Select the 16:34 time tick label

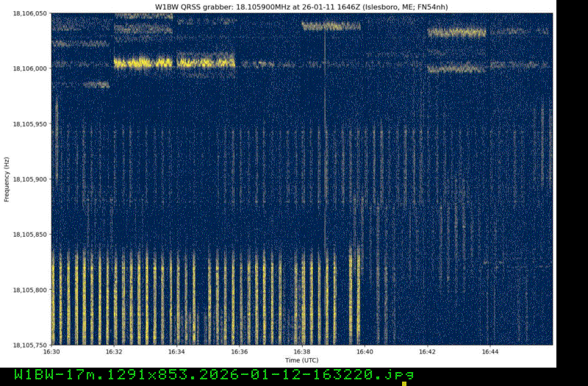[x=176, y=351]
